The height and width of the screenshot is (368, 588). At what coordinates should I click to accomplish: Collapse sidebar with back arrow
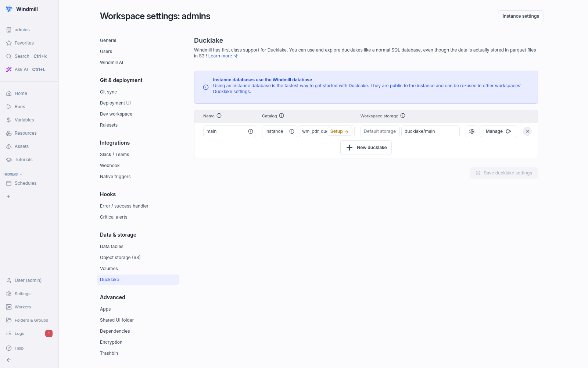9,360
